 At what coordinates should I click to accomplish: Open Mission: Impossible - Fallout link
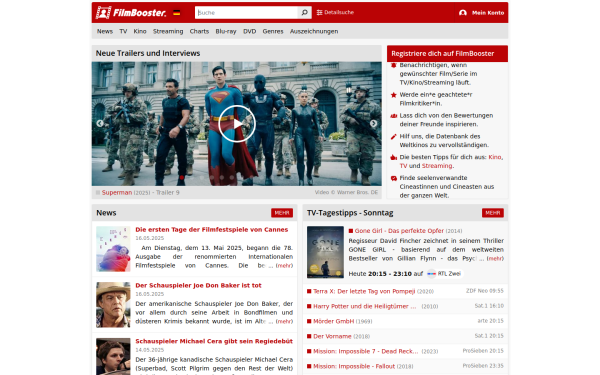click(354, 366)
